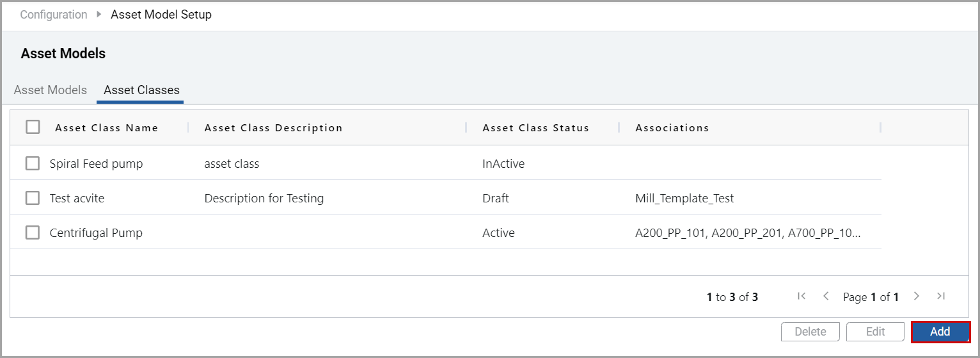Click the Associations column header

coord(672,127)
